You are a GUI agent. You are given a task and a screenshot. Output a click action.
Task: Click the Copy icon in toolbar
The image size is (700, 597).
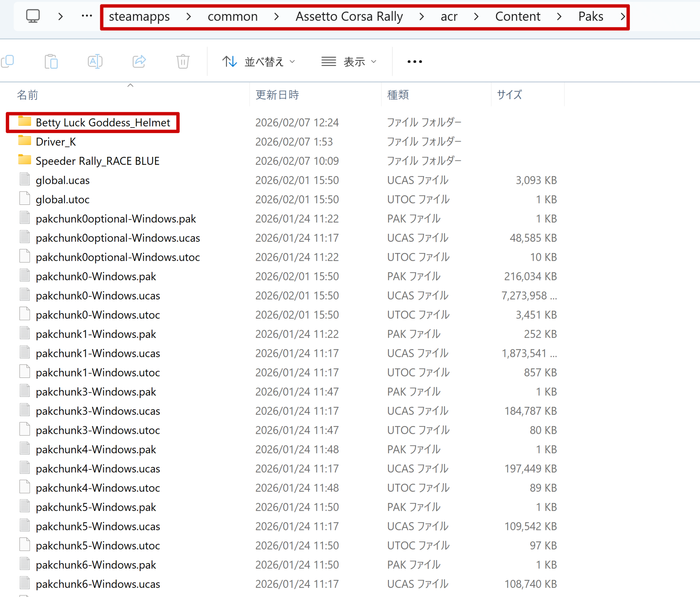(x=8, y=62)
